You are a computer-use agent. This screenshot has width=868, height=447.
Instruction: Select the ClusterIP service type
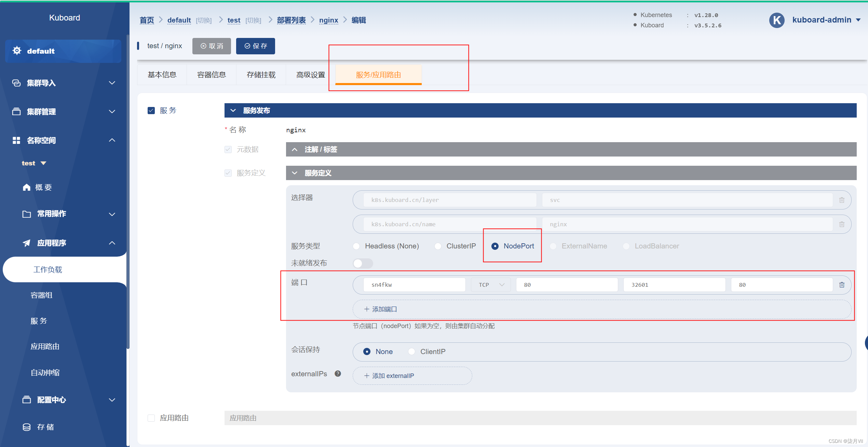438,246
